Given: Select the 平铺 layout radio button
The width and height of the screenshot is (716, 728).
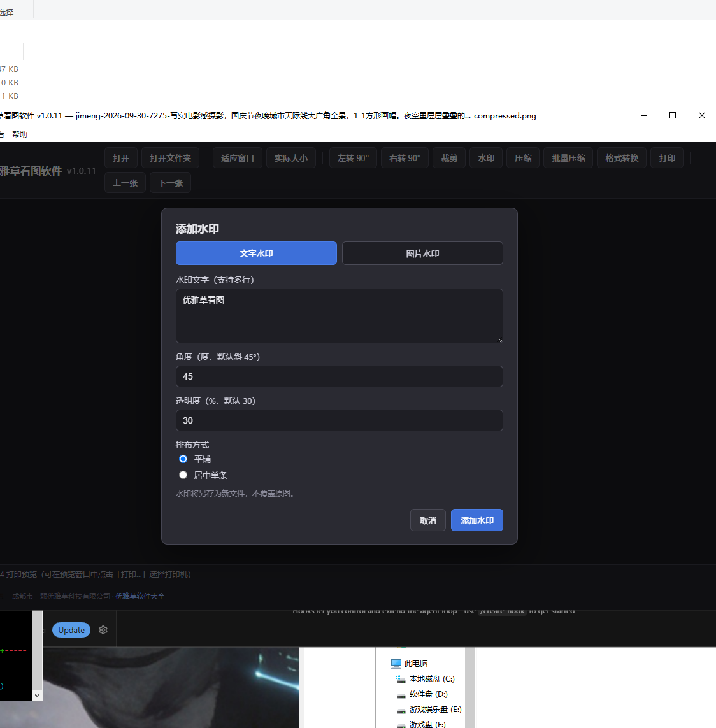Looking at the screenshot, I should [183, 459].
